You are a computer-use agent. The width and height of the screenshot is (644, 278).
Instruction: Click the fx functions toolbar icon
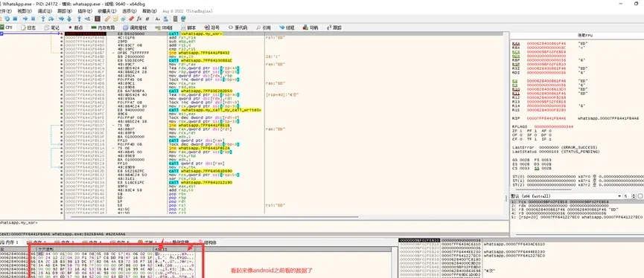click(x=139, y=19)
